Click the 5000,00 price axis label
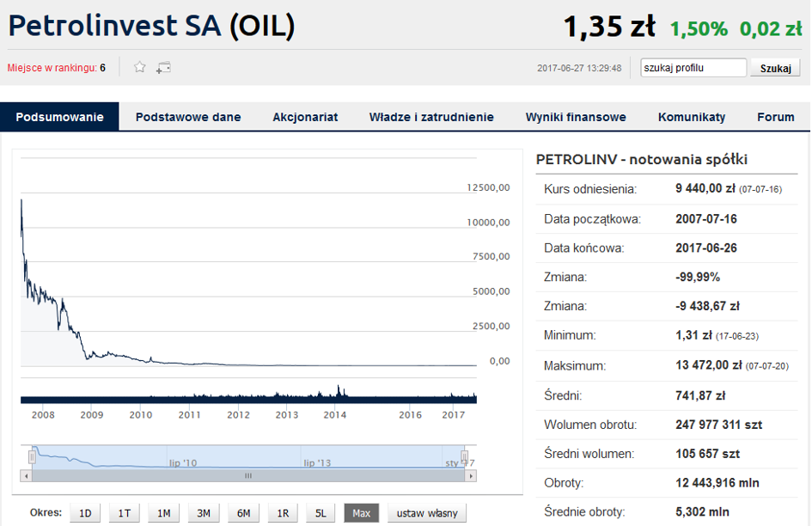 click(491, 291)
